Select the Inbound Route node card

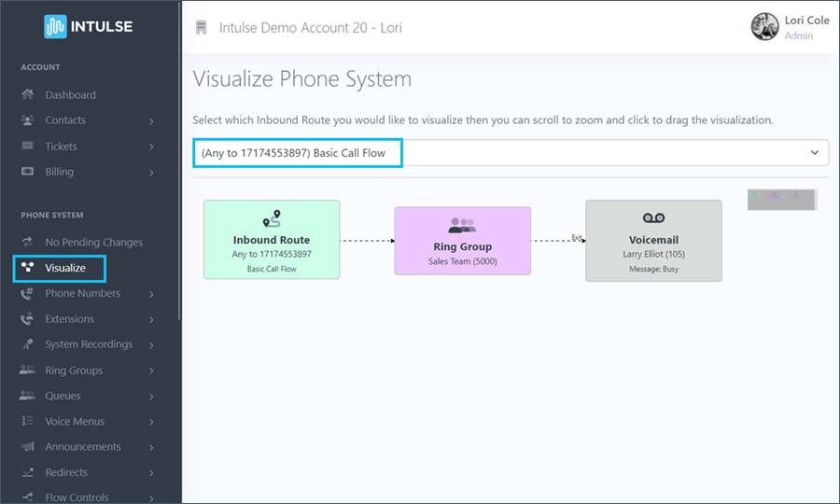272,240
